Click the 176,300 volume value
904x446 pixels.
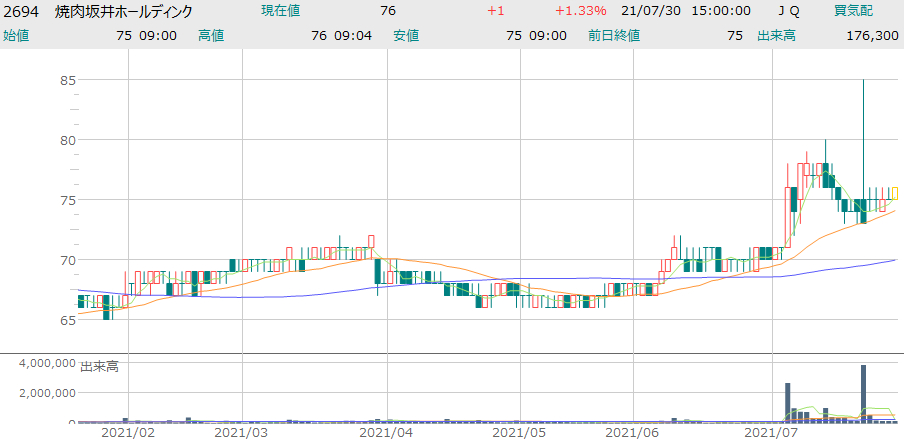(x=872, y=35)
